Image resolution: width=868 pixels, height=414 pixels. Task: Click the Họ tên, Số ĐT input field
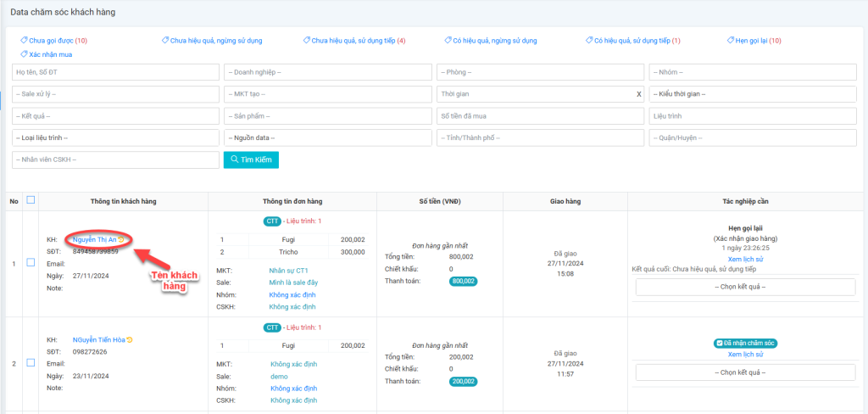tap(115, 72)
